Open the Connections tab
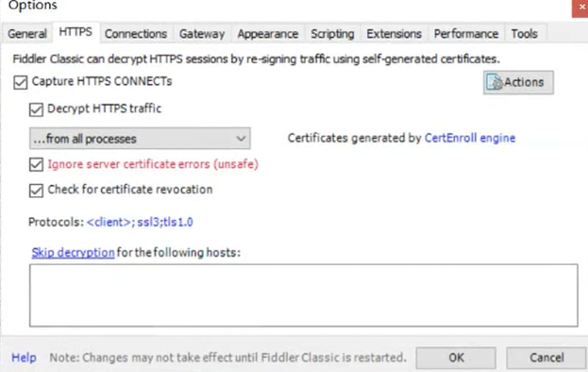This screenshot has width=588, height=372. pyautogui.click(x=136, y=34)
